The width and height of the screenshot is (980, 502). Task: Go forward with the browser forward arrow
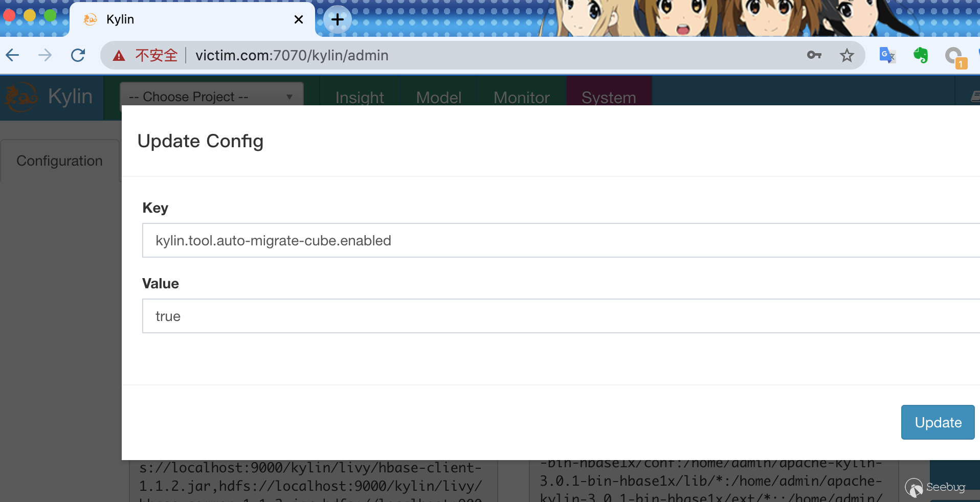[x=45, y=55]
